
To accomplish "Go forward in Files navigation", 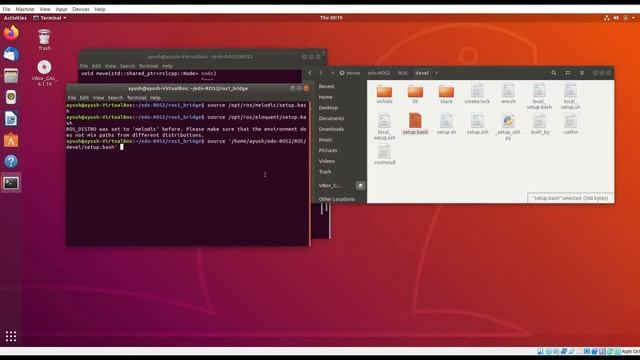I will 320,73.
